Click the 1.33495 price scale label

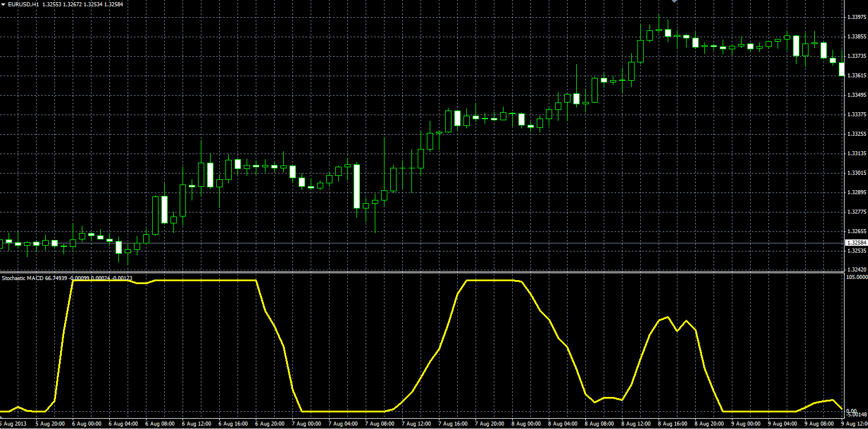pos(856,95)
